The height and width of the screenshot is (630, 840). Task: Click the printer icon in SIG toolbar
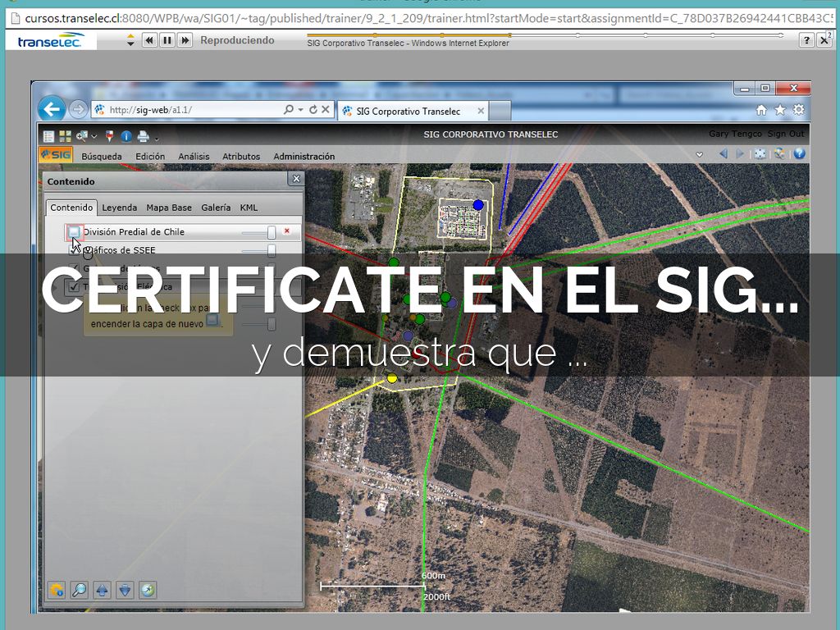143,136
